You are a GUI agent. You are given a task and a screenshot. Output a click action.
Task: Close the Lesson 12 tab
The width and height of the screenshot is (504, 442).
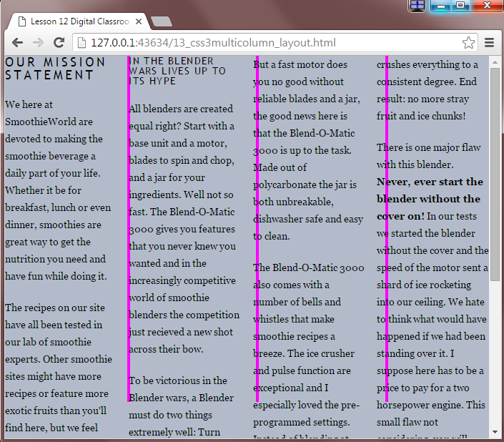pos(137,21)
